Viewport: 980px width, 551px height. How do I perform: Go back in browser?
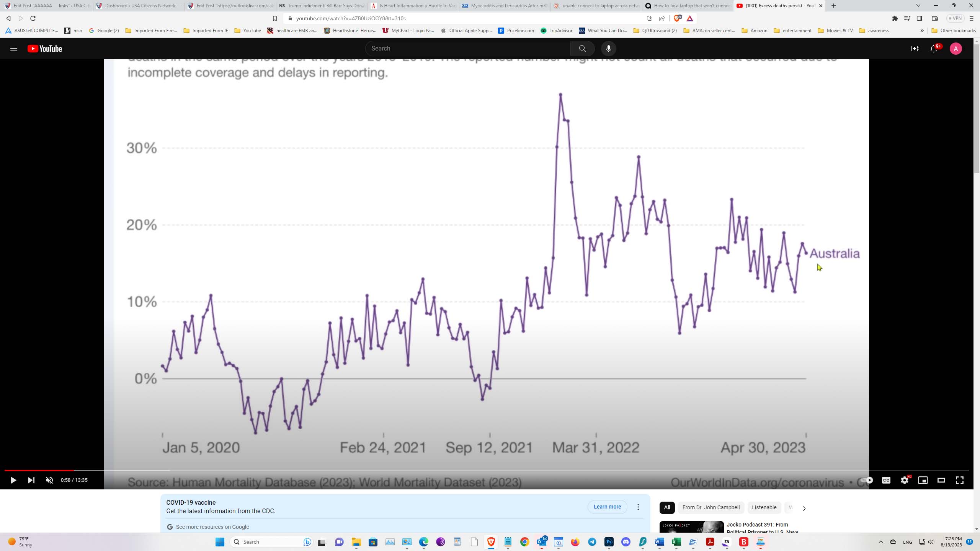[x=8, y=18]
